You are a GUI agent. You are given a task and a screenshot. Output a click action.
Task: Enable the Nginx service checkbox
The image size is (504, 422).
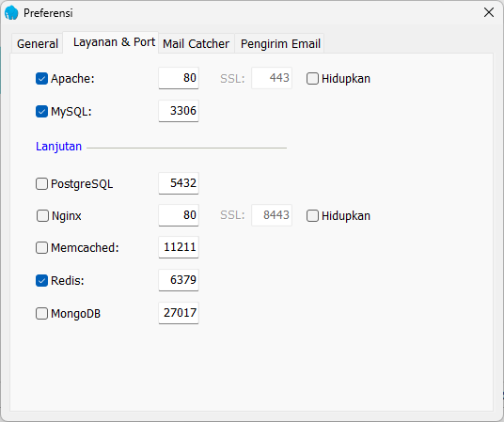42,215
